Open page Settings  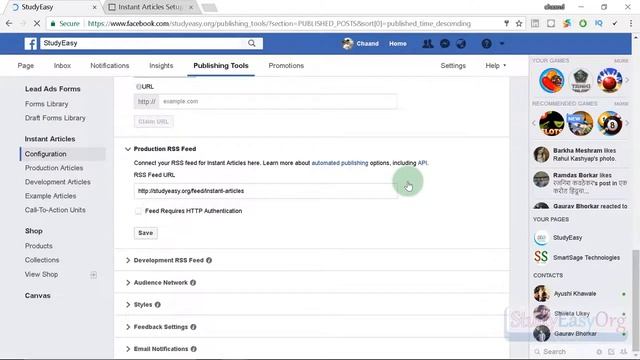point(453,65)
